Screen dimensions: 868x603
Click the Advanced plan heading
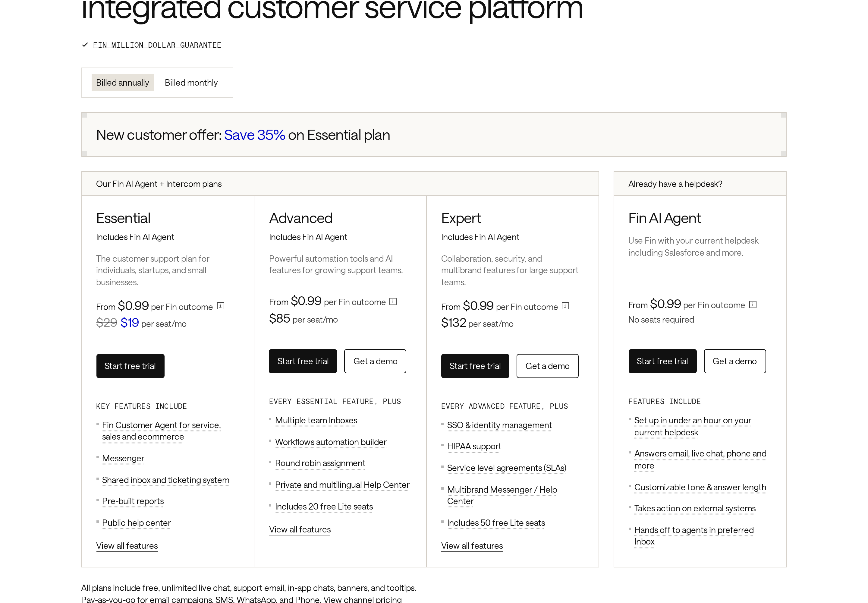[301, 218]
